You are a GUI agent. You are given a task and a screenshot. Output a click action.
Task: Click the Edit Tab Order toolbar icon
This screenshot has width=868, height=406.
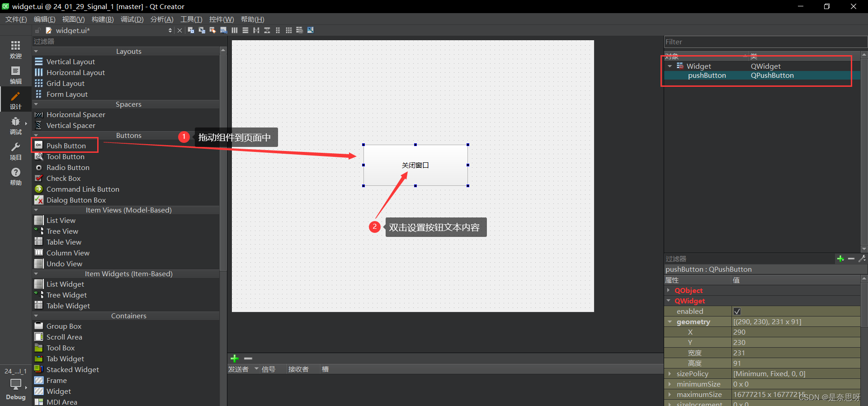coord(223,30)
